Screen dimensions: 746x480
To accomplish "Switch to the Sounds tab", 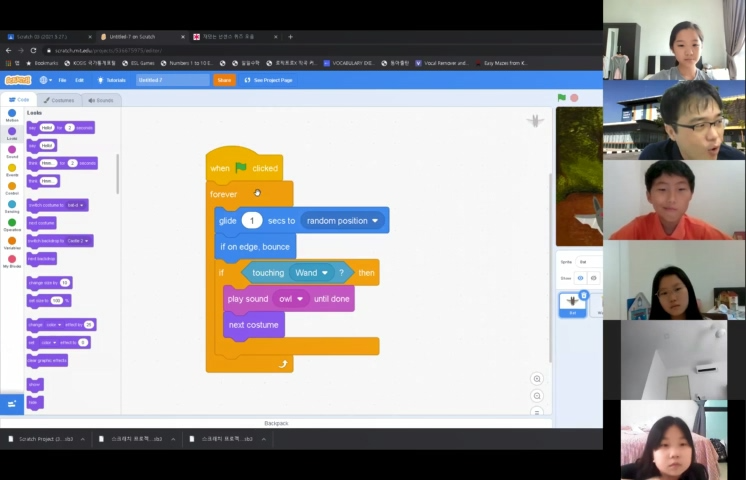I will click(x=101, y=100).
